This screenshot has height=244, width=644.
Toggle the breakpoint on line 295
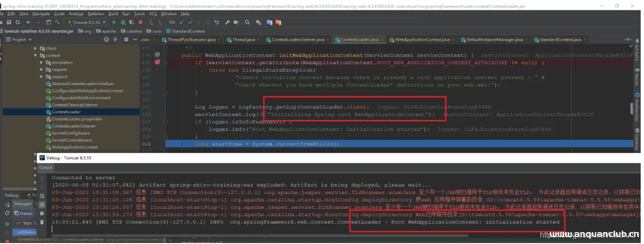coord(157,62)
